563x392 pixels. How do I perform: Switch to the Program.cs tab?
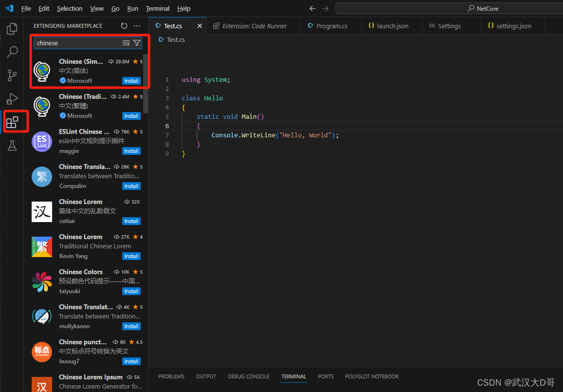coord(331,26)
